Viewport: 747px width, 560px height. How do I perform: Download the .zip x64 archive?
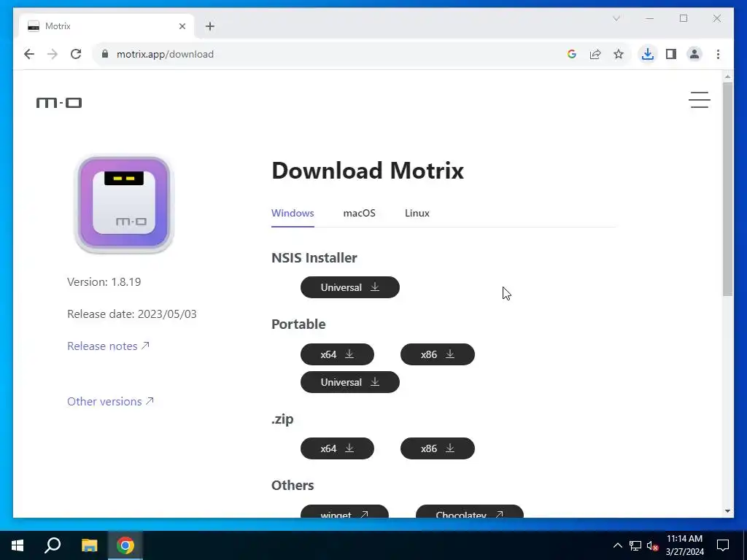coord(337,448)
